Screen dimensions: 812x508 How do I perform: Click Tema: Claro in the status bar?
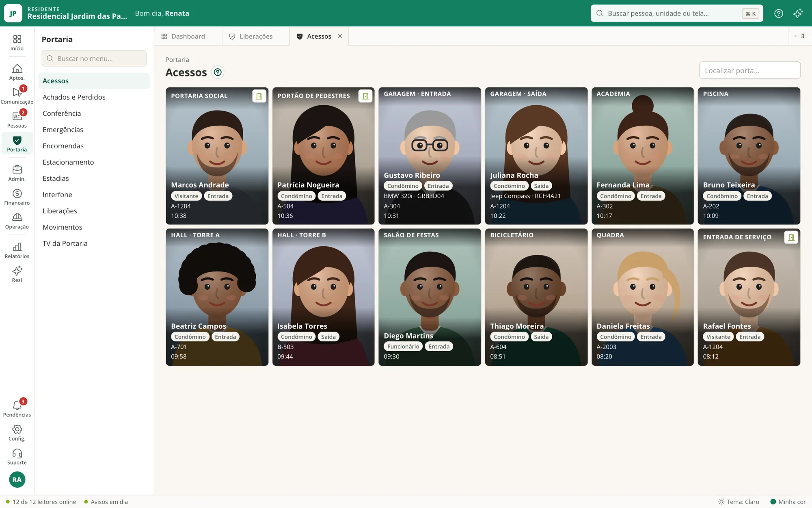[x=739, y=502]
